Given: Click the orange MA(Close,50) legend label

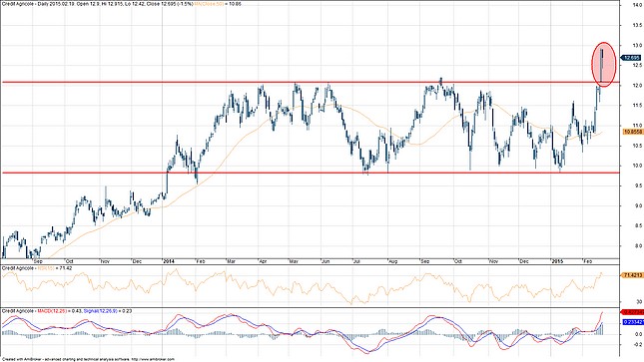Looking at the screenshot, I should point(210,4).
